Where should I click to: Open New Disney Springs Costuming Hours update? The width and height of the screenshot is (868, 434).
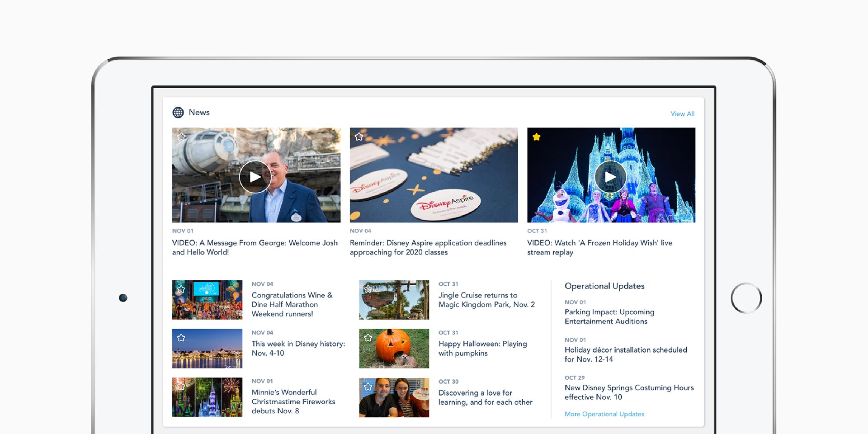(629, 392)
